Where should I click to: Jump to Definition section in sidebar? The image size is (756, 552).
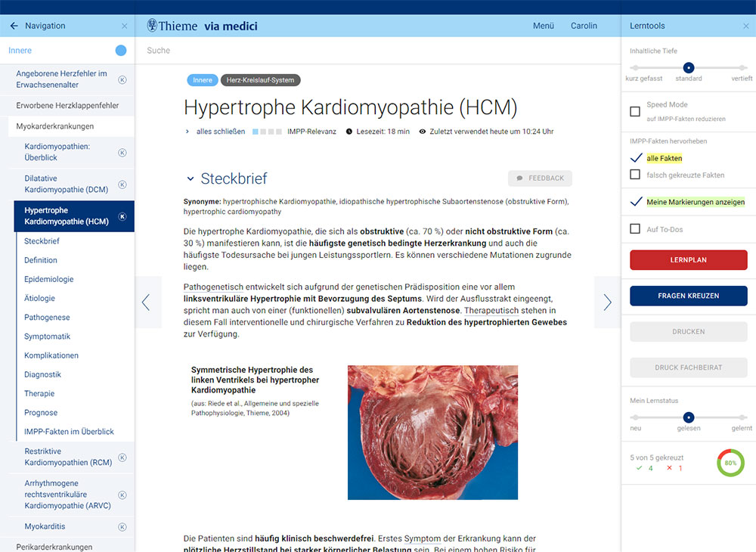[41, 260]
